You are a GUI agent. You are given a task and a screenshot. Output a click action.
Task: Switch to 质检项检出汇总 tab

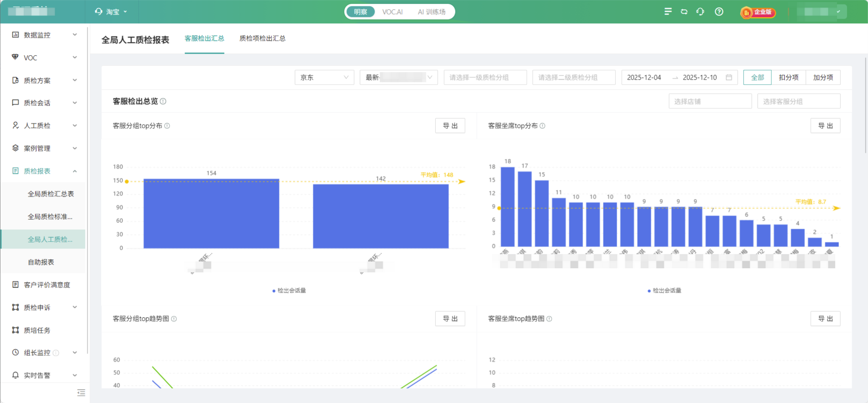click(x=262, y=39)
